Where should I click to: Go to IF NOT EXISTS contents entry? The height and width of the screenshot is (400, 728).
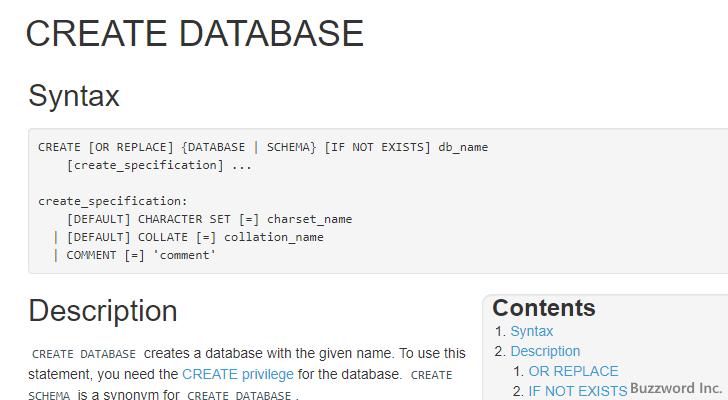(x=577, y=391)
